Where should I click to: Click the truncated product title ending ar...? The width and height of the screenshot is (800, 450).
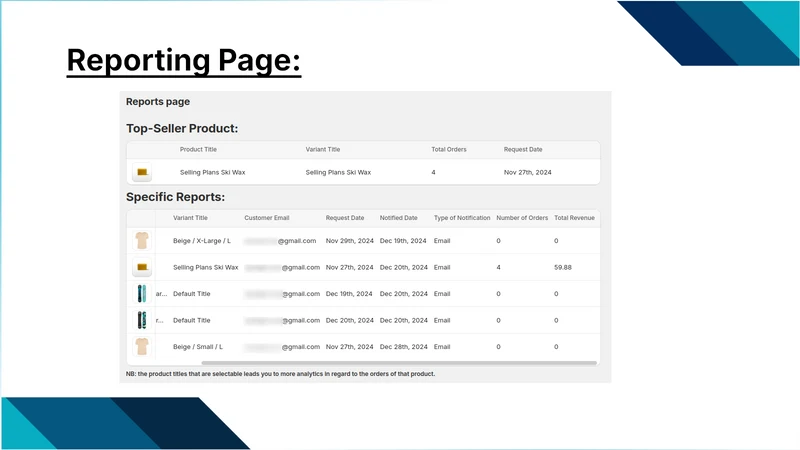161,294
